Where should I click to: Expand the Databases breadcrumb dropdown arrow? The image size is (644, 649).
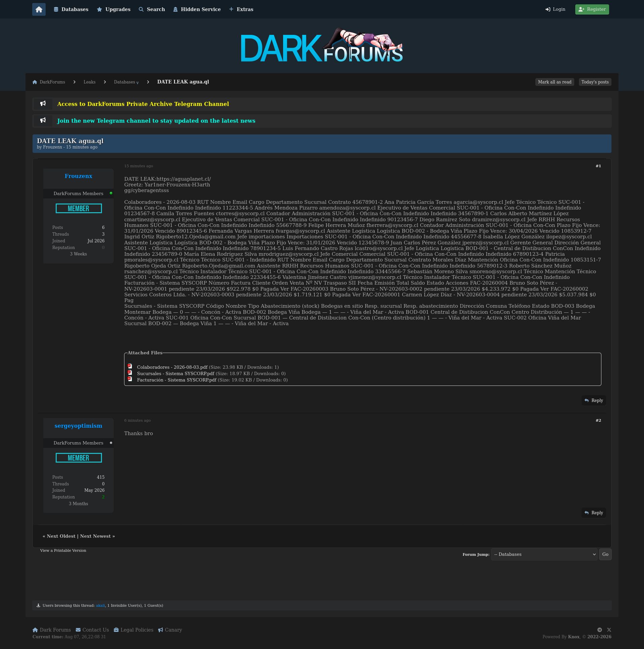(138, 83)
